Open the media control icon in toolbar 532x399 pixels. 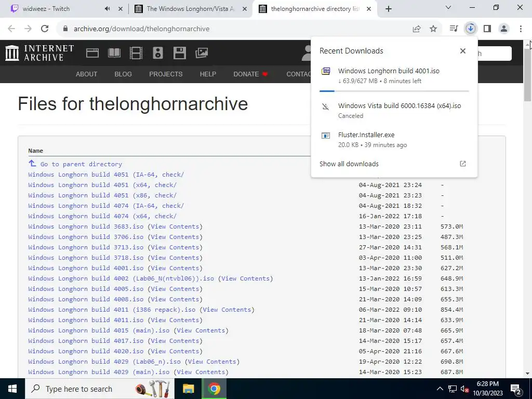(454, 29)
